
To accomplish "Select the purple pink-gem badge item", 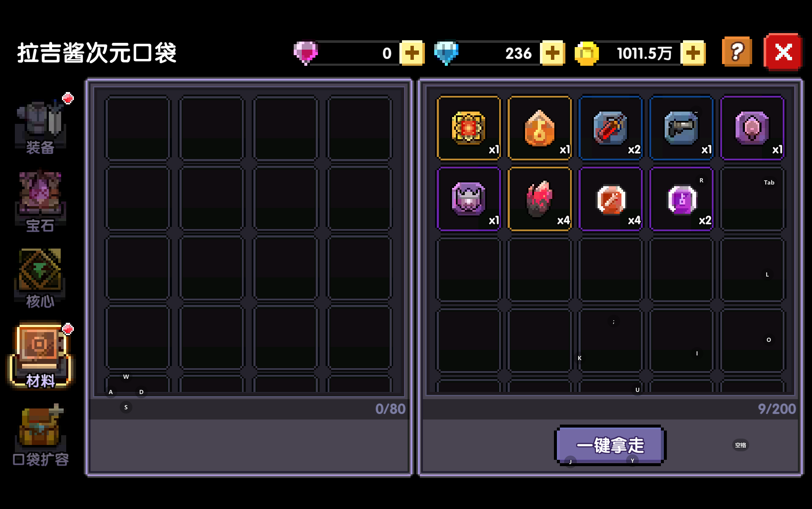I will 752,128.
